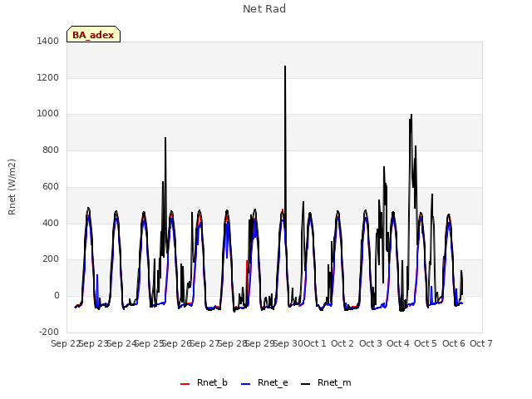Click the Oct 3 x-axis label

[x=371, y=343]
